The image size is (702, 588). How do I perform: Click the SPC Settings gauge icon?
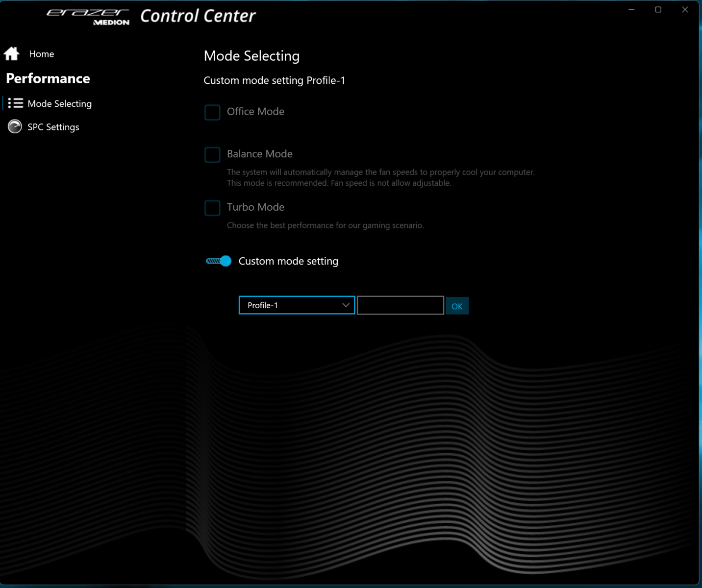15,126
